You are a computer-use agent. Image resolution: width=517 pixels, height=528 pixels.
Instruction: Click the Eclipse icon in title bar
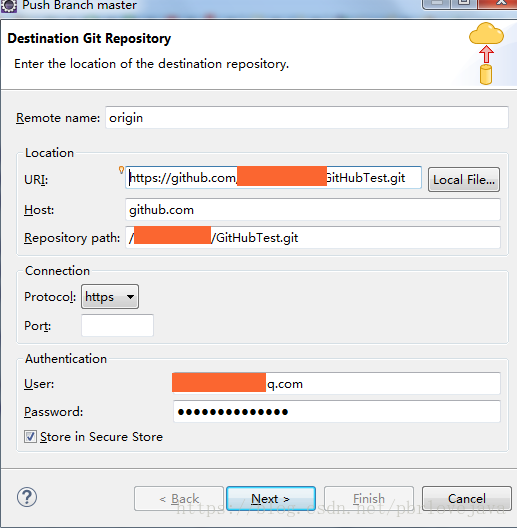pyautogui.click(x=9, y=6)
